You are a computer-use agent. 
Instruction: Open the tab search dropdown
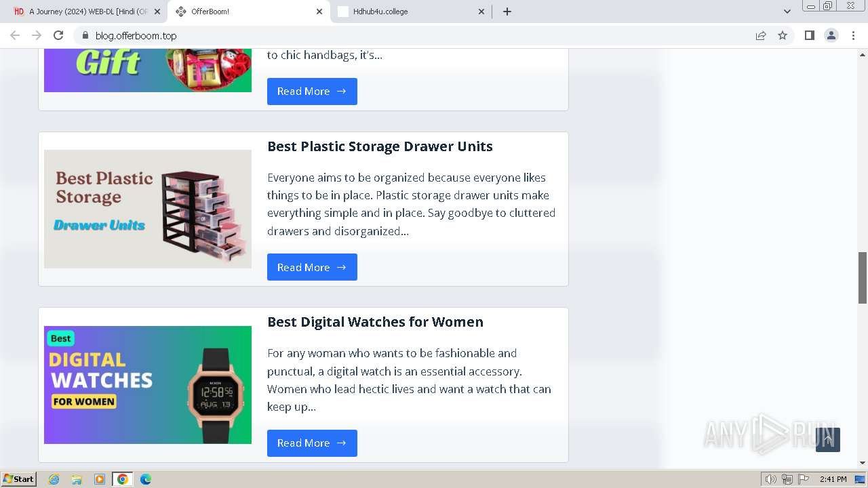(787, 11)
